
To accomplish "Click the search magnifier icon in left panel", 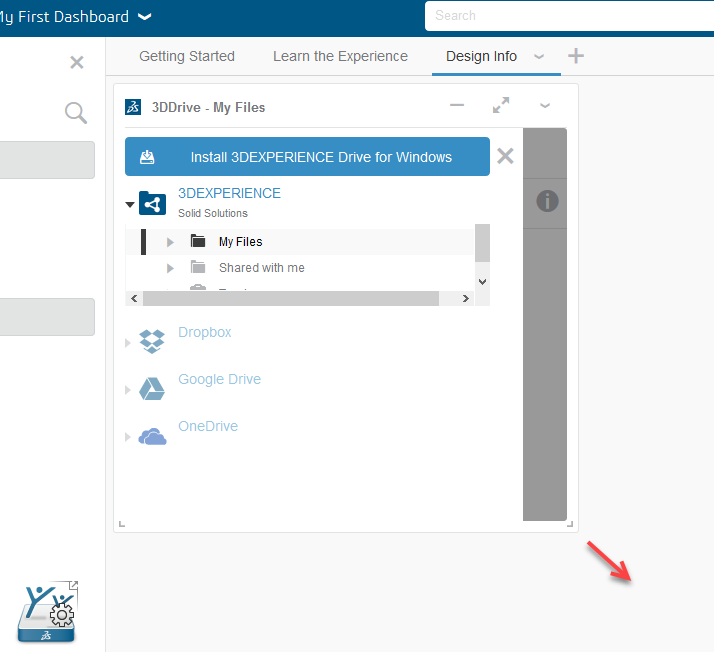I will tap(76, 113).
